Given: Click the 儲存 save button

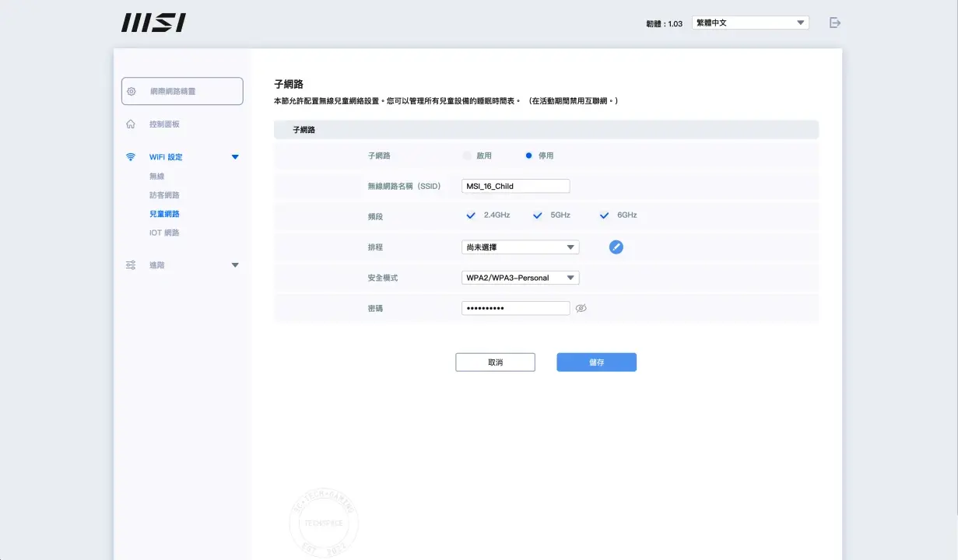Looking at the screenshot, I should pyautogui.click(x=596, y=362).
